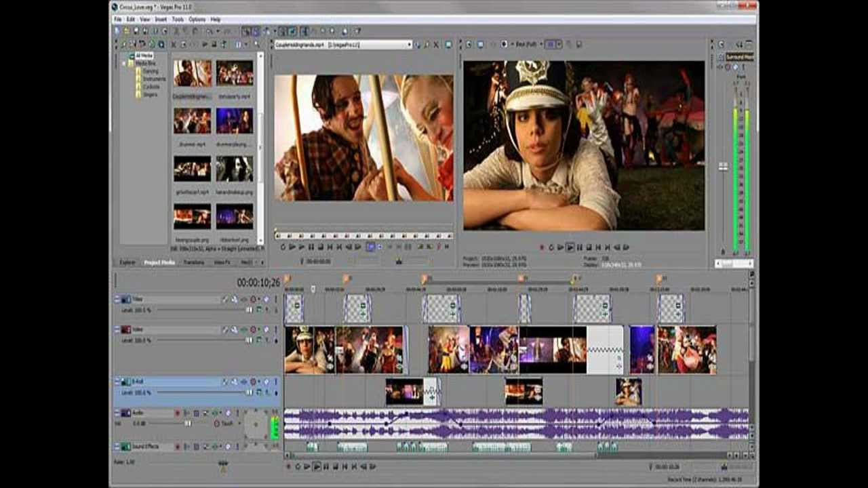Remove selected media with Project Media X icon
The height and width of the screenshot is (488, 868).
pyautogui.click(x=174, y=44)
